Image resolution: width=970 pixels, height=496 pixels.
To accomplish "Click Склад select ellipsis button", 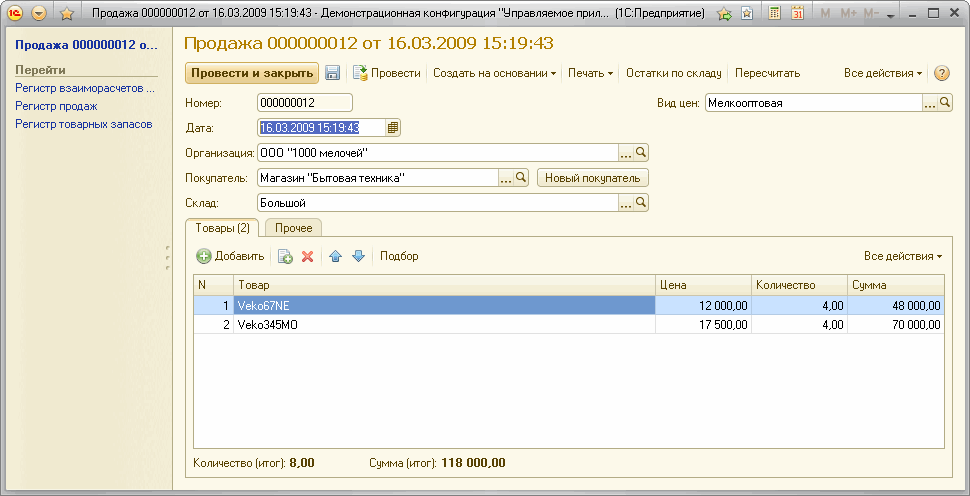I will [x=626, y=203].
